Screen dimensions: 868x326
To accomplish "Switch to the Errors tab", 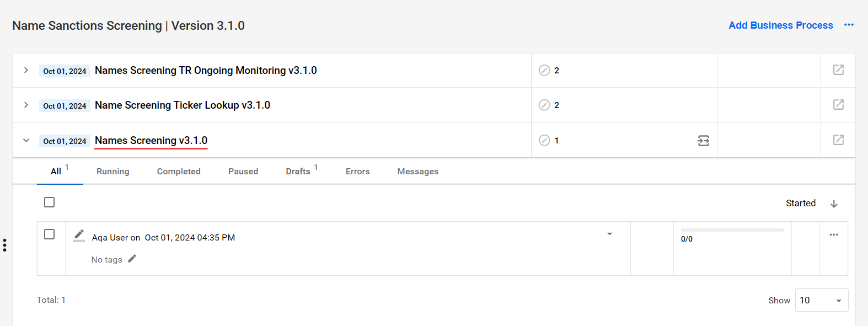I will pos(358,172).
